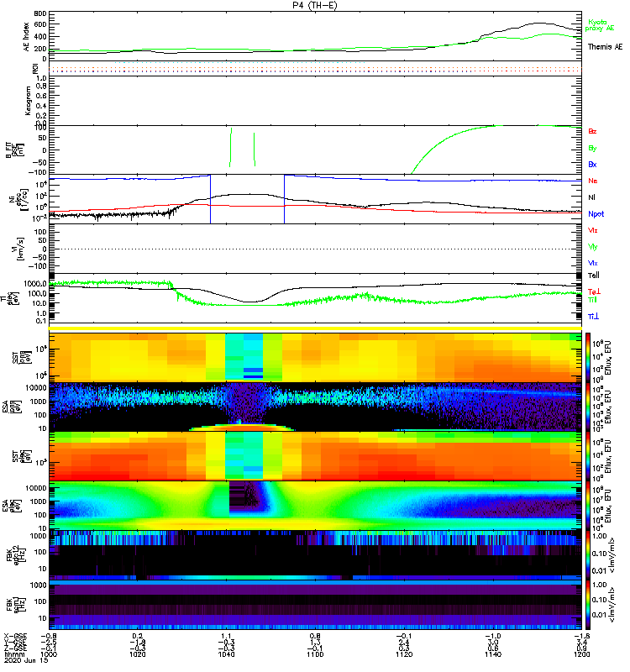This screenshot has height=672, width=630.
Task: Click the 1000.0 tick on temperature axis
Action: tap(35, 284)
